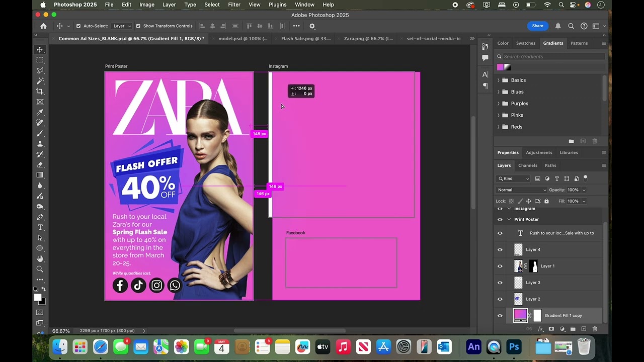Hide Layer 3
644x362 pixels.
click(x=500, y=283)
